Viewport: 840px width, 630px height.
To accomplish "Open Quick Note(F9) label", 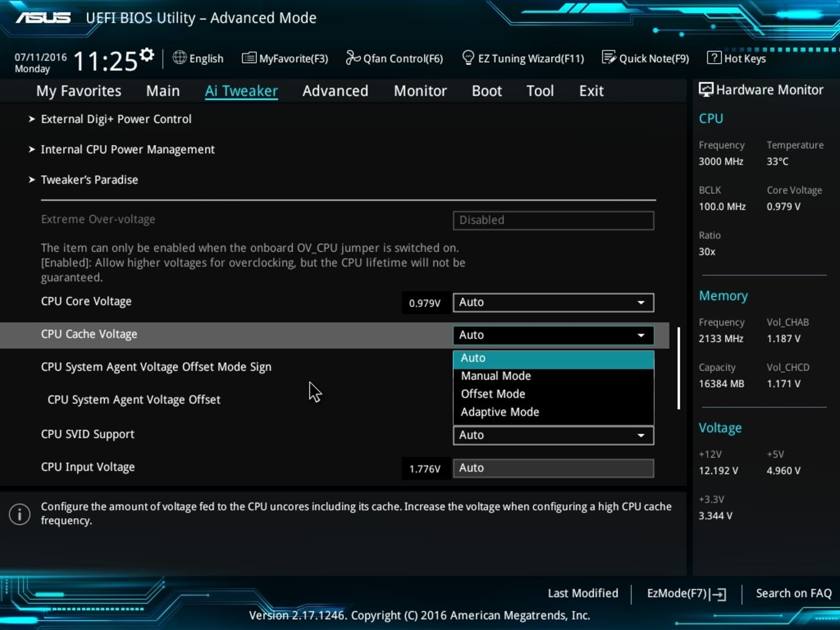I will (654, 58).
